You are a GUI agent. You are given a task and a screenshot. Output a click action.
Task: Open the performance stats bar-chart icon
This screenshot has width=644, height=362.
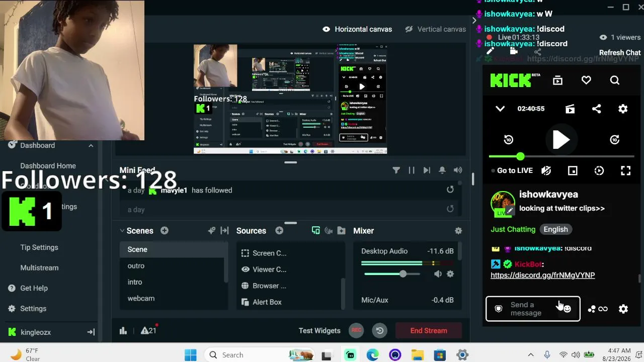tap(123, 330)
